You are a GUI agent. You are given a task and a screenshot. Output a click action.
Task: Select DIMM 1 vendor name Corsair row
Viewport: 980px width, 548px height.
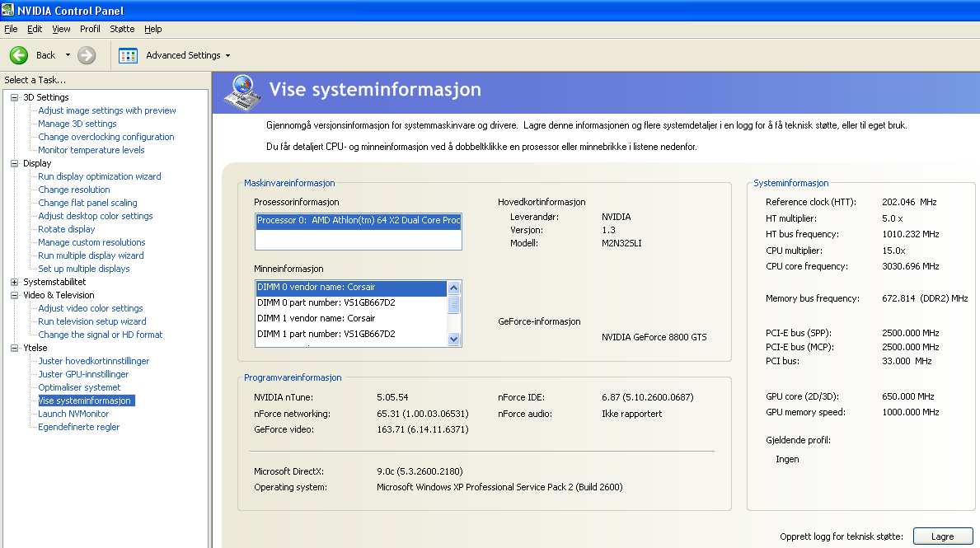351,318
